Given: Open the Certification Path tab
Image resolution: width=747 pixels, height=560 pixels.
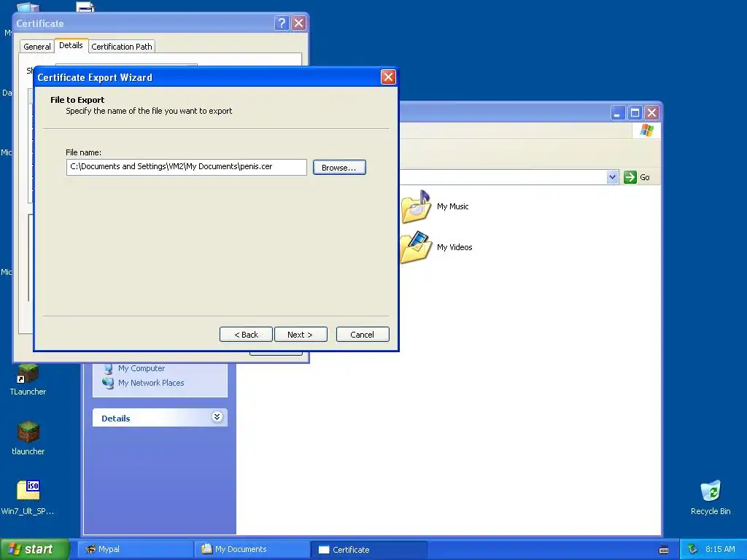Looking at the screenshot, I should coord(122,47).
